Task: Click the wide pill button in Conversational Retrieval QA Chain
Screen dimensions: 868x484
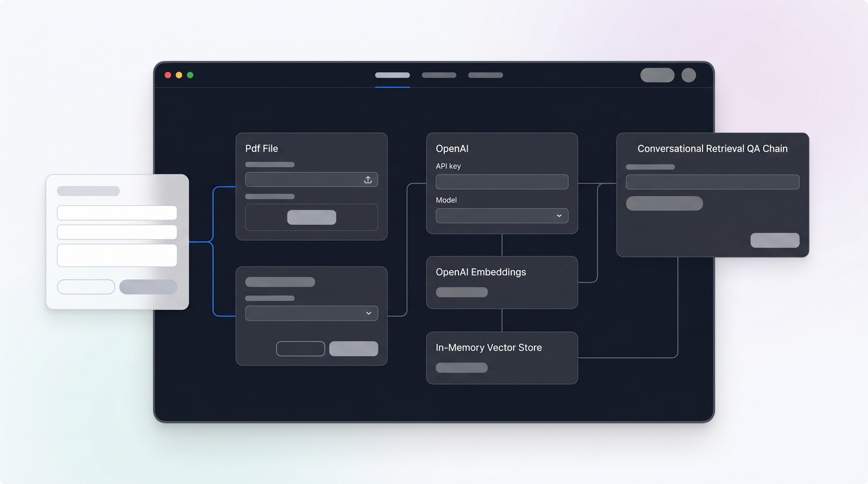Action: point(664,203)
